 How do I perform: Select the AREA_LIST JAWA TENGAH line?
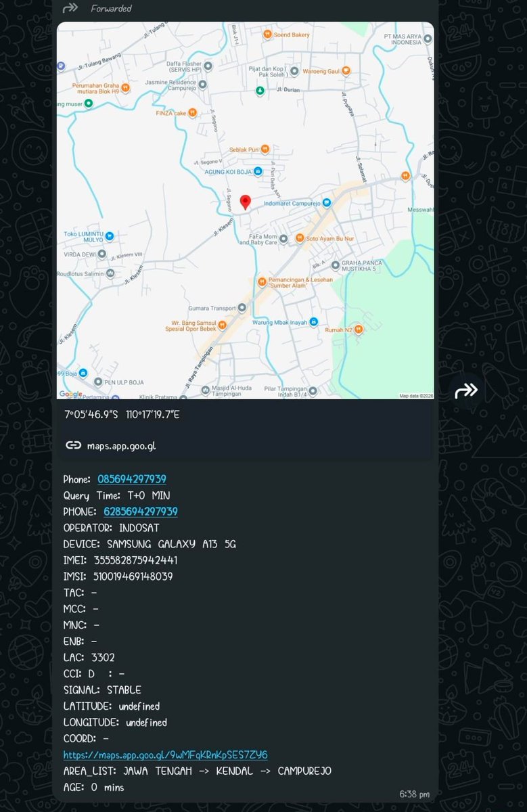point(198,771)
